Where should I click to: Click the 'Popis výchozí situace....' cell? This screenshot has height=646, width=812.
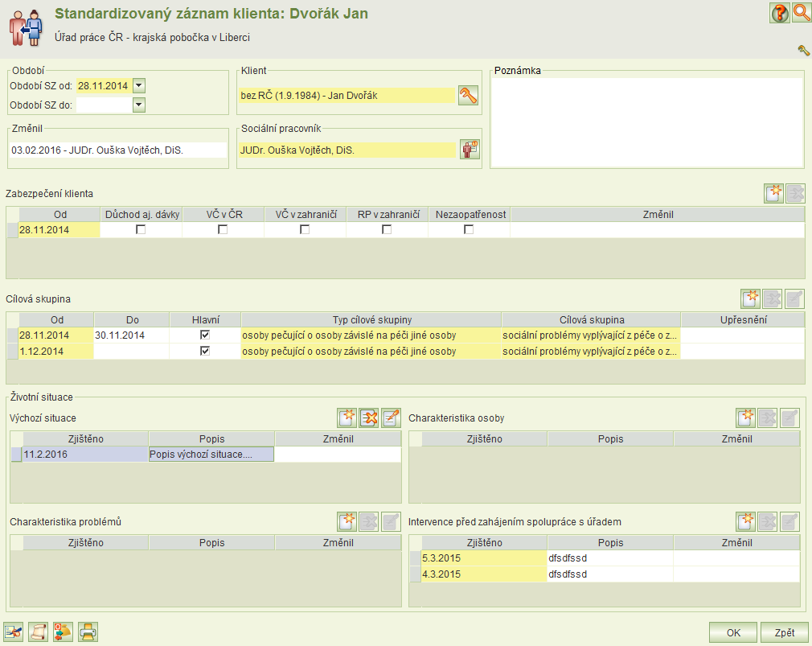[x=211, y=455]
